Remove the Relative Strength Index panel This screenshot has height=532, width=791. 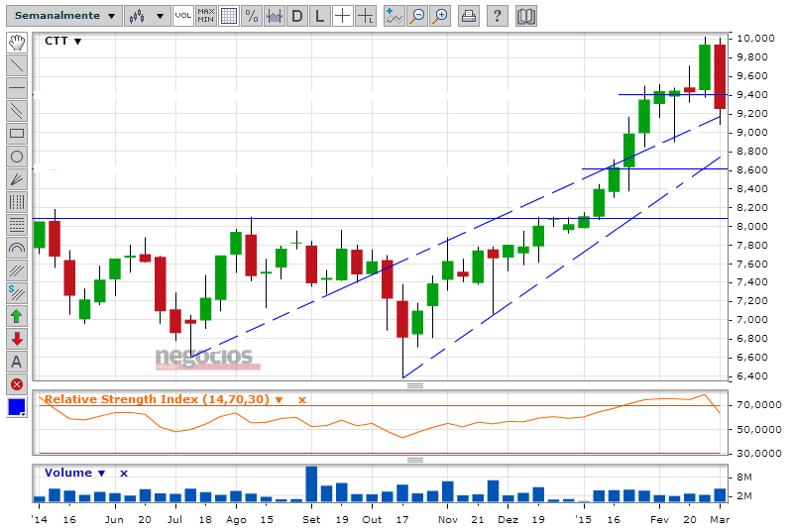[x=302, y=400]
